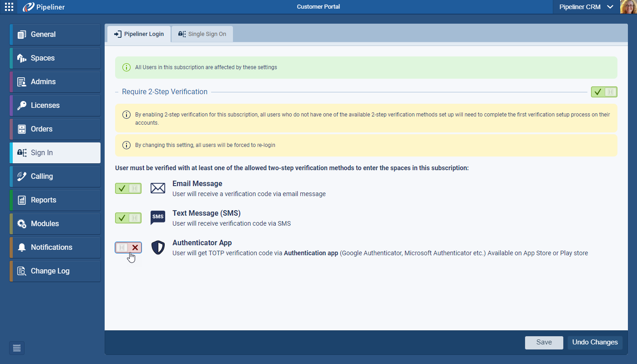This screenshot has height=364, width=637.
Task: Open Calling settings in sidebar
Action: click(x=55, y=177)
